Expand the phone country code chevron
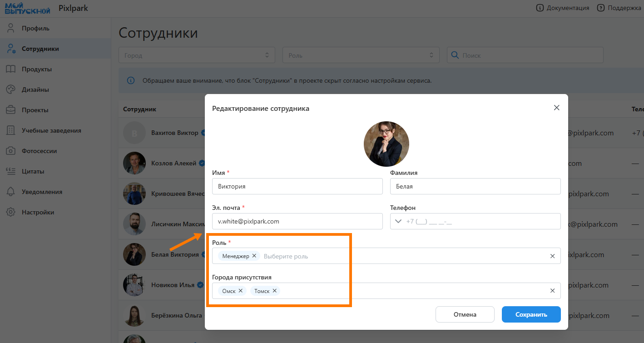This screenshot has height=343, width=644. 398,221
